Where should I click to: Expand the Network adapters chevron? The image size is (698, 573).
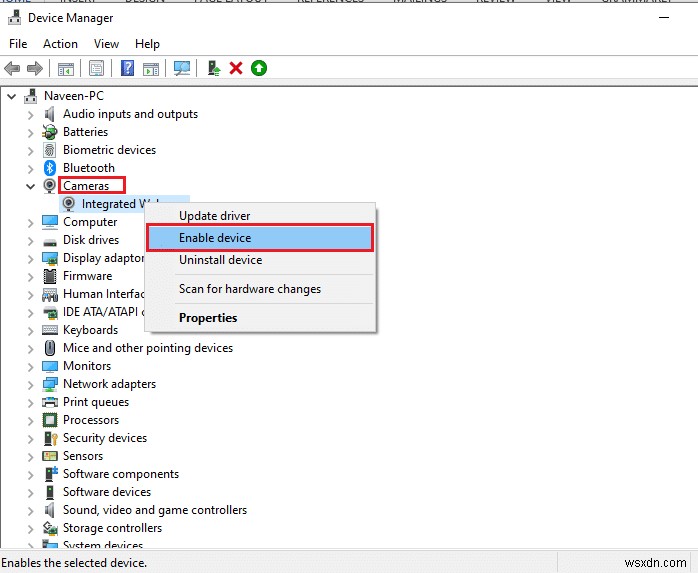[x=30, y=385]
